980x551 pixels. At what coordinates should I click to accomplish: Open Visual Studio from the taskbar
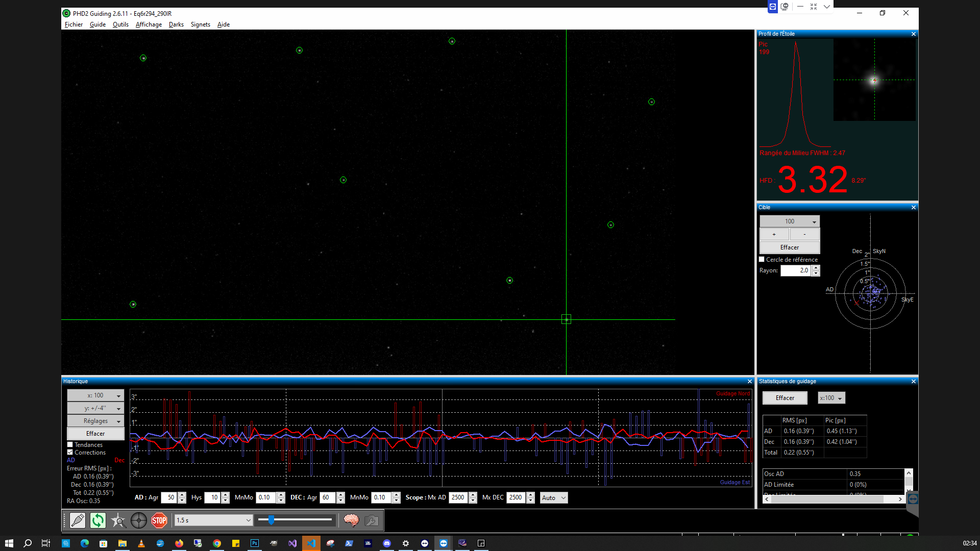[x=292, y=543]
